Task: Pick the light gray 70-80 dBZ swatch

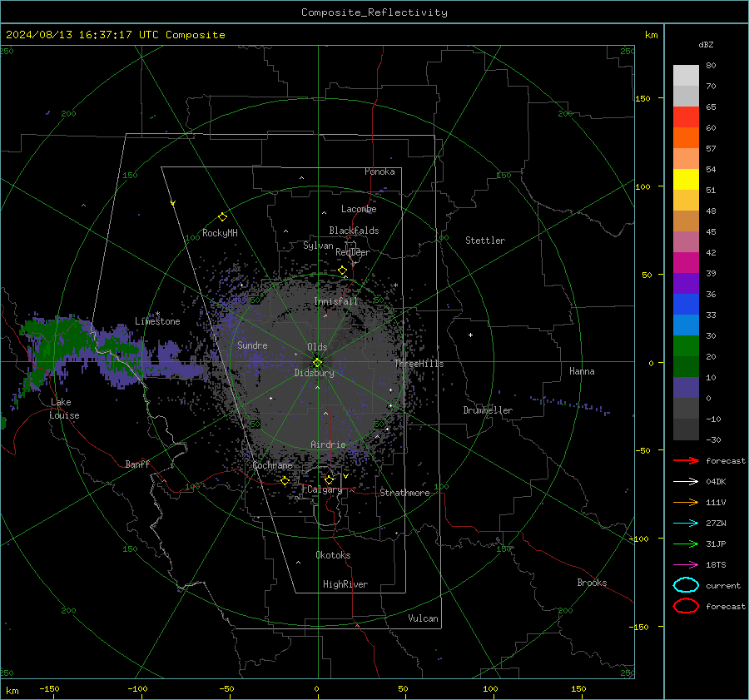Action: [x=686, y=76]
